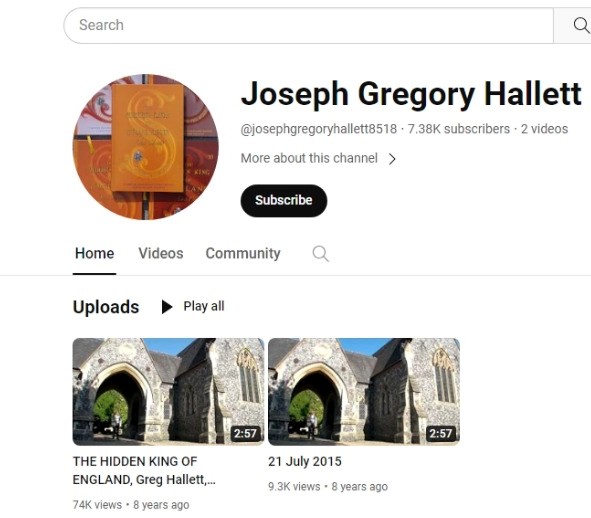Open the channel search icon next to Community
The width and height of the screenshot is (591, 518).
pyautogui.click(x=320, y=253)
